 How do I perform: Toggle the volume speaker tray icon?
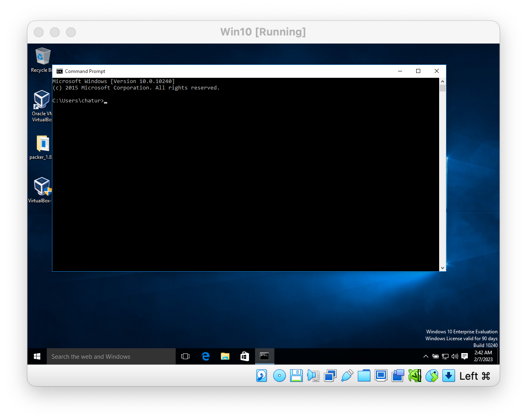click(x=455, y=356)
